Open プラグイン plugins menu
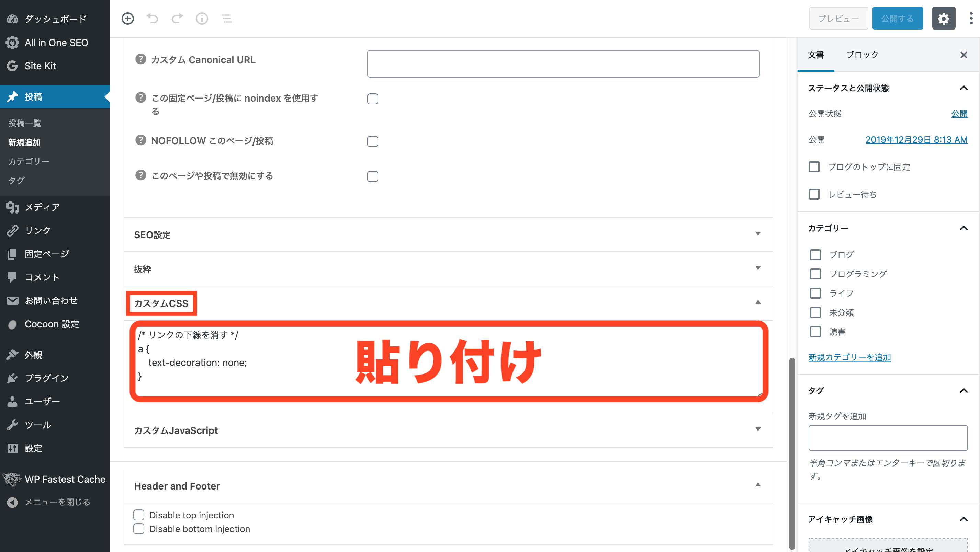Viewport: 980px width, 552px height. pyautogui.click(x=55, y=378)
